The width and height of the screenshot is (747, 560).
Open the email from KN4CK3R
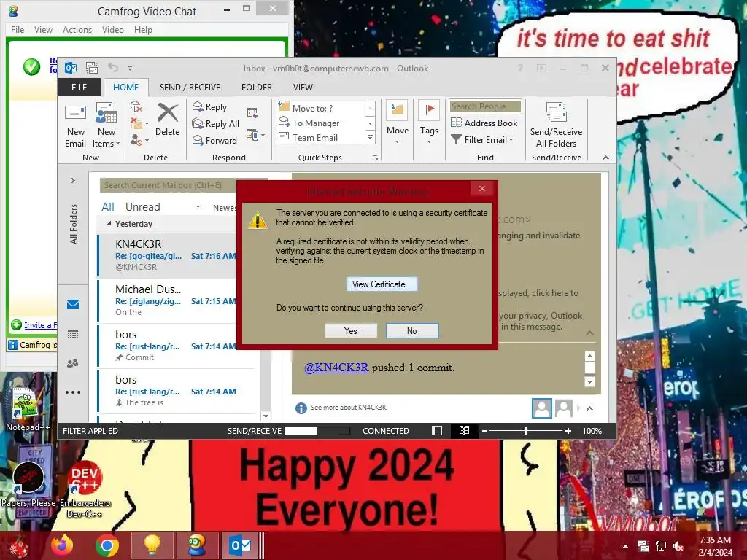point(168,255)
